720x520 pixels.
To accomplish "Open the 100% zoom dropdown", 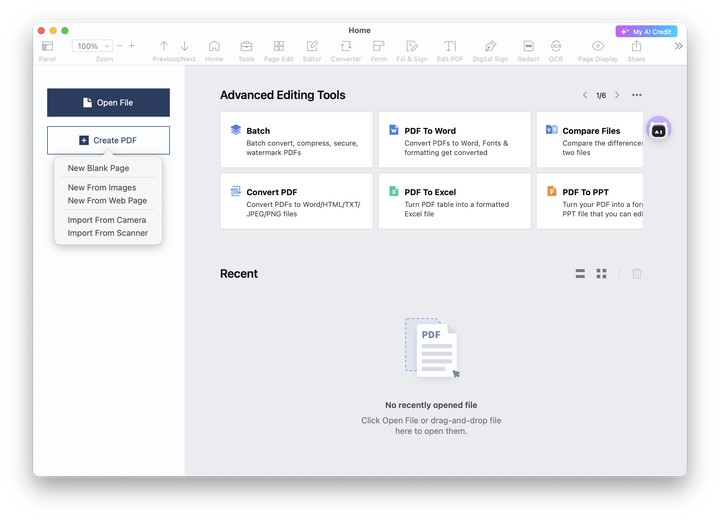I will pos(92,46).
